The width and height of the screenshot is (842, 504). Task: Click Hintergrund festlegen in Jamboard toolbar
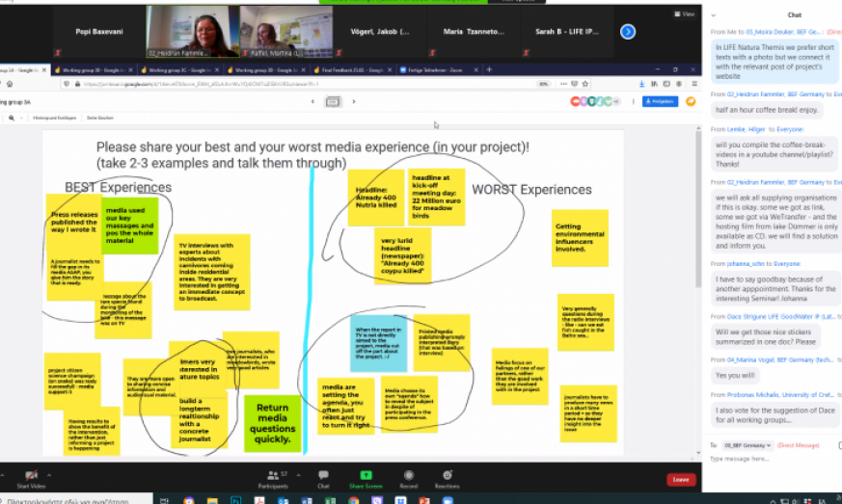[54, 118]
